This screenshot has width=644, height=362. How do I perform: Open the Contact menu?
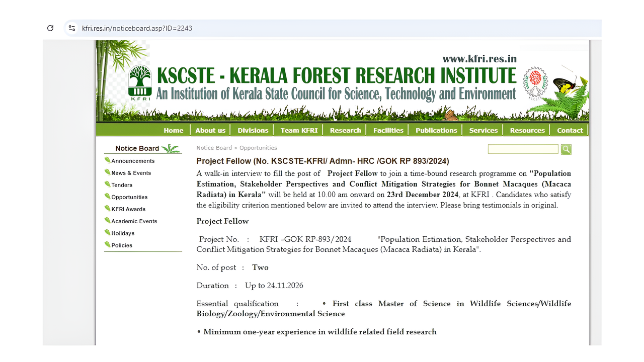[570, 130]
